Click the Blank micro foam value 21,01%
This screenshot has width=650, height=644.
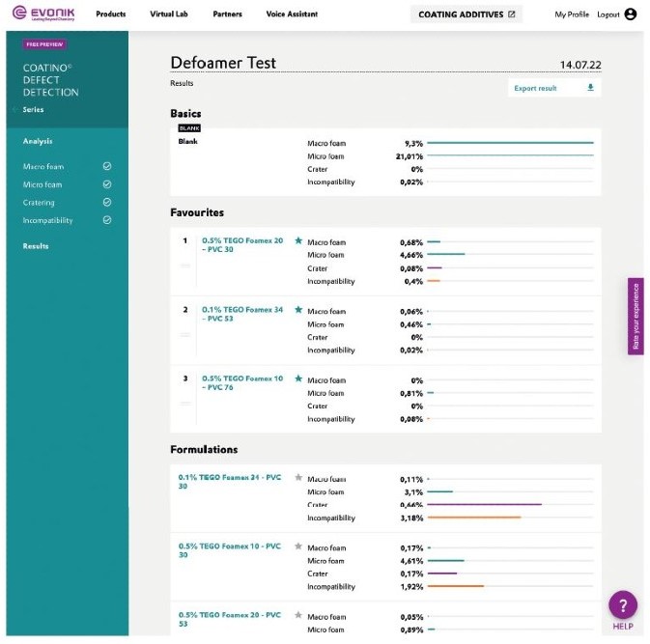click(410, 156)
